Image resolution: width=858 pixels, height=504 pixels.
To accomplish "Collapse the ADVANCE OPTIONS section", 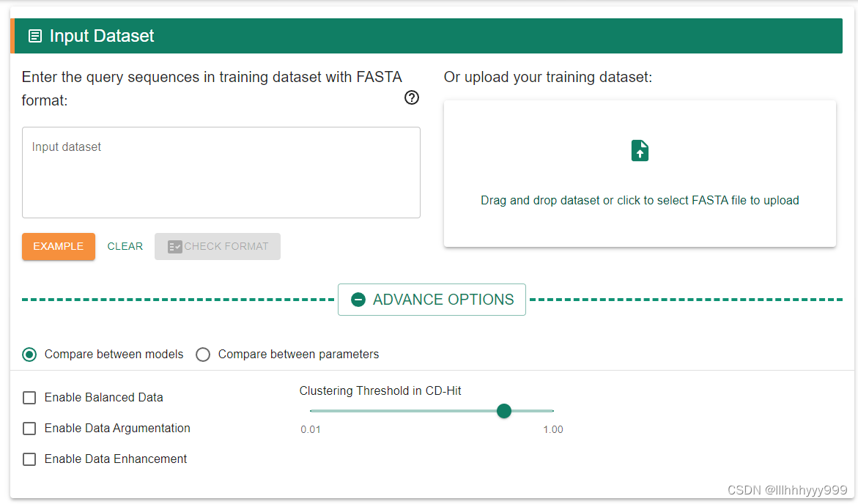I will tap(432, 300).
